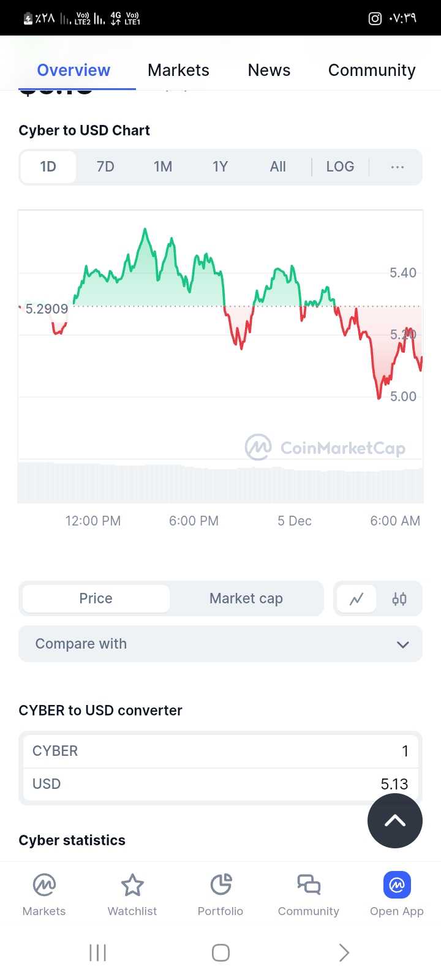Select the 1M time range

163,167
